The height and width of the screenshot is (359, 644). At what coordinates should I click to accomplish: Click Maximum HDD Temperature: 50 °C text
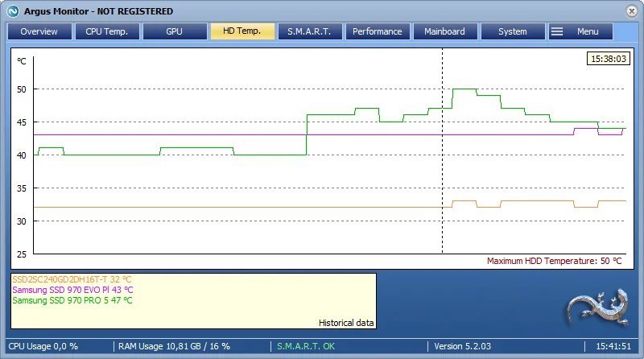point(554,261)
